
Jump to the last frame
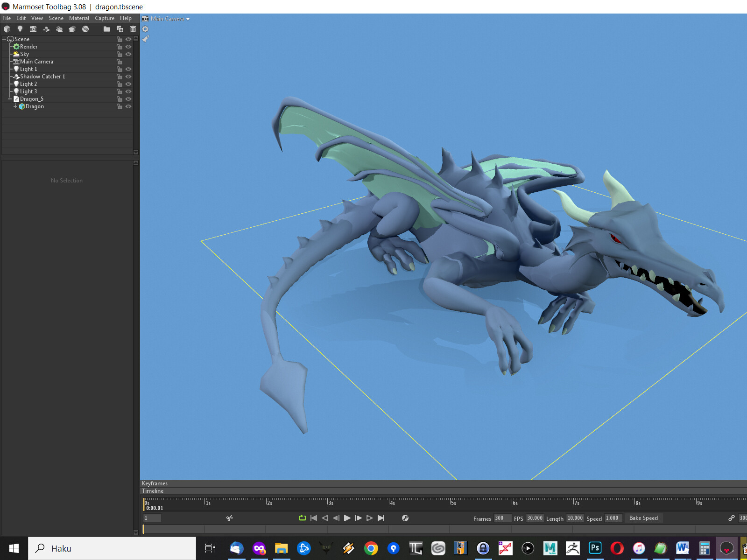tap(381, 518)
